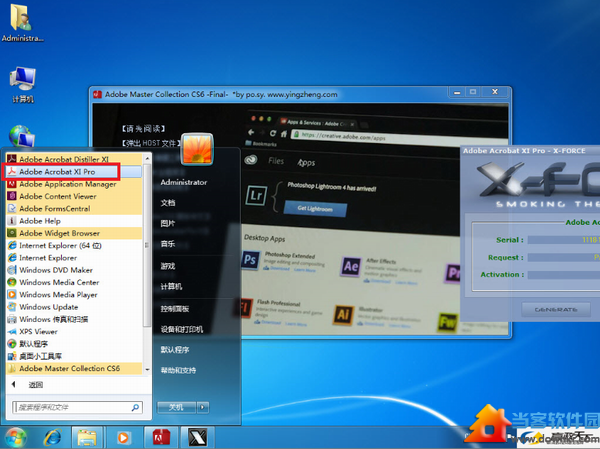Open the Administrator user folder link
This screenshot has width=600, height=449.
click(x=184, y=182)
